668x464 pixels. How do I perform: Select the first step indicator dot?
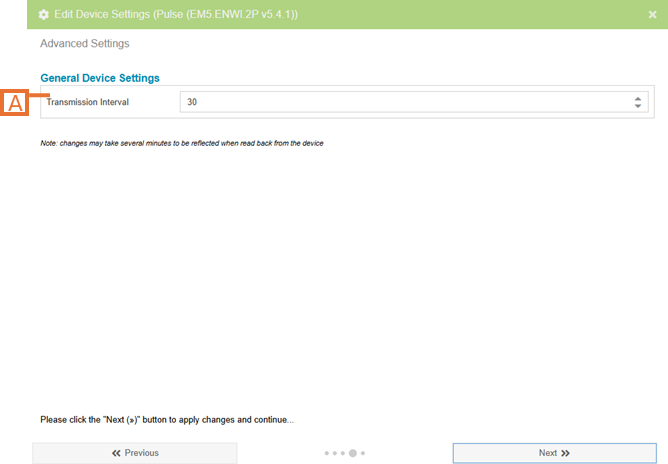tap(326, 453)
